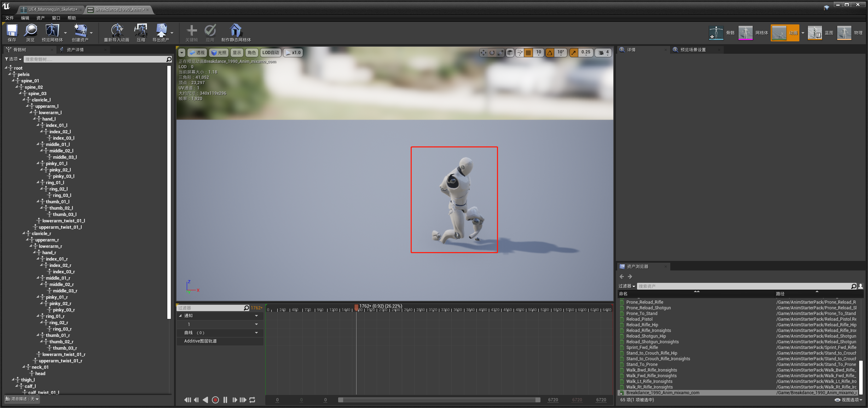Image resolution: width=868 pixels, height=408 pixels.
Task: Click the Skeleton (骨骼) mode icon
Action: click(x=716, y=33)
